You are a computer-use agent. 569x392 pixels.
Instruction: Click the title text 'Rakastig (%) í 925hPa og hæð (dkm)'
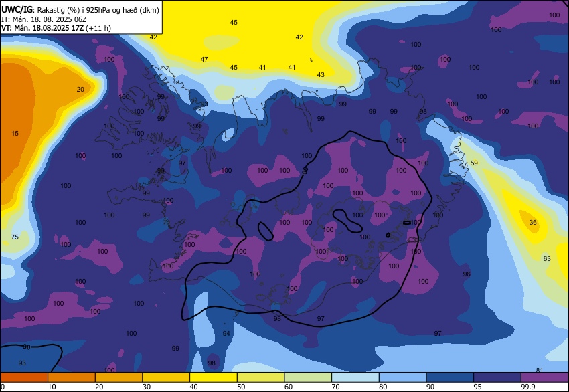[x=98, y=10]
